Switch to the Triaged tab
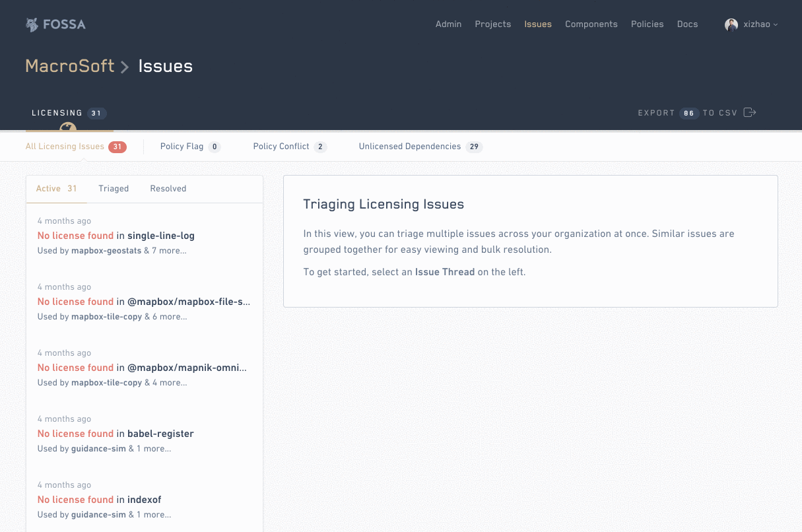The image size is (802, 532). pyautogui.click(x=114, y=189)
